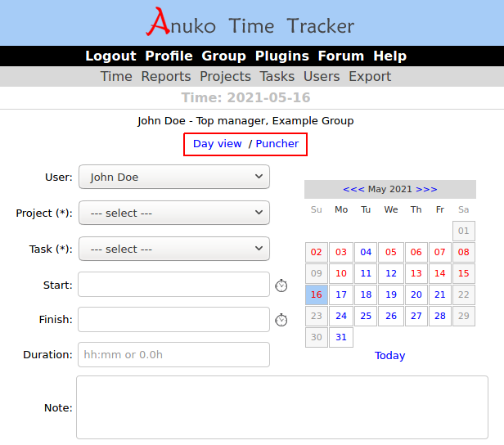The width and height of the screenshot is (504, 445).
Task: Select the 29th in May calendar
Action: 463,316
